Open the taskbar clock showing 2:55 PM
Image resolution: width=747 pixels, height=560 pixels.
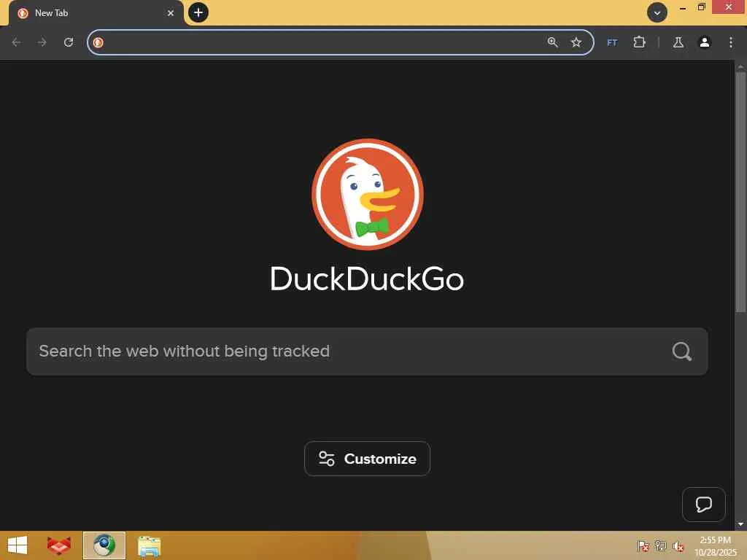click(715, 546)
